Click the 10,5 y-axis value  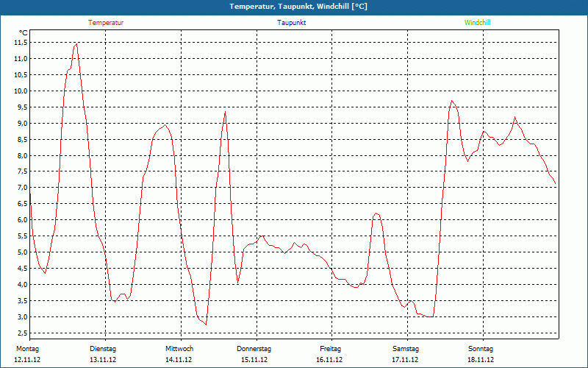pos(21,75)
